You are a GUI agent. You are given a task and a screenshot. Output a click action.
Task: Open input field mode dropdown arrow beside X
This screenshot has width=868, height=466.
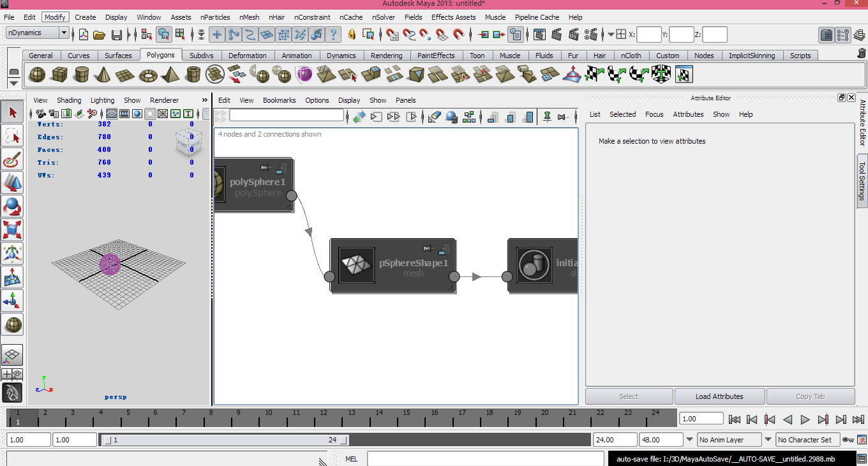[611, 34]
